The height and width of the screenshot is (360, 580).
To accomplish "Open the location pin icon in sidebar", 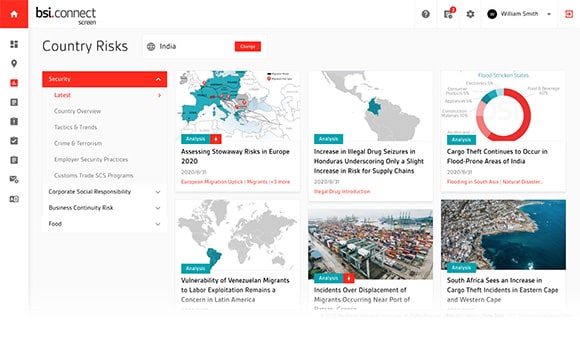I will point(14,64).
